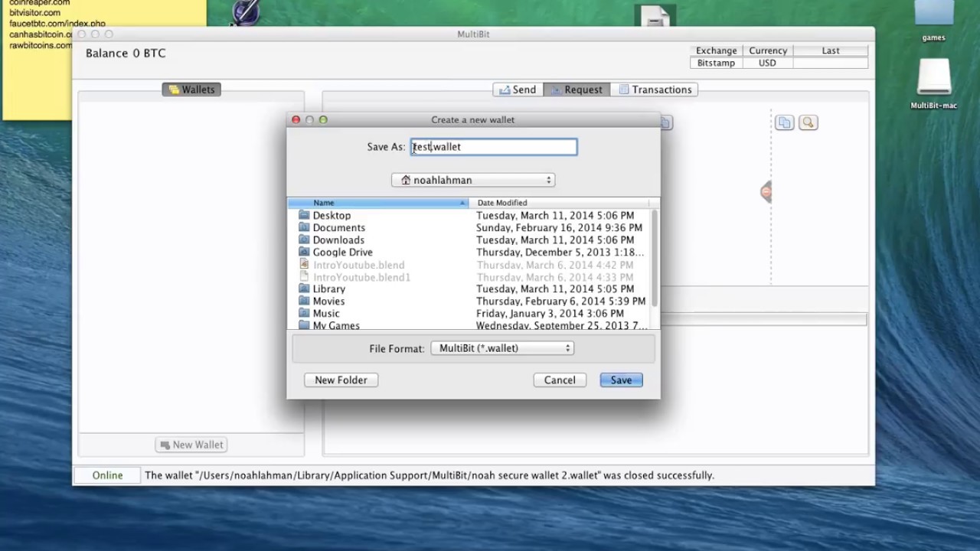
Task: Click the IntroYoutube.blend file row
Action: [469, 264]
